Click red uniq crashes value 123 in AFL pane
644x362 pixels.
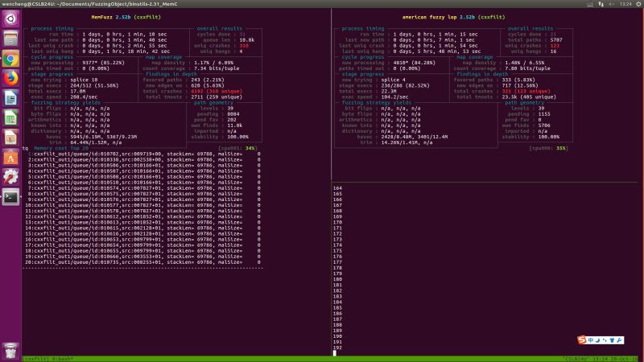click(x=555, y=46)
